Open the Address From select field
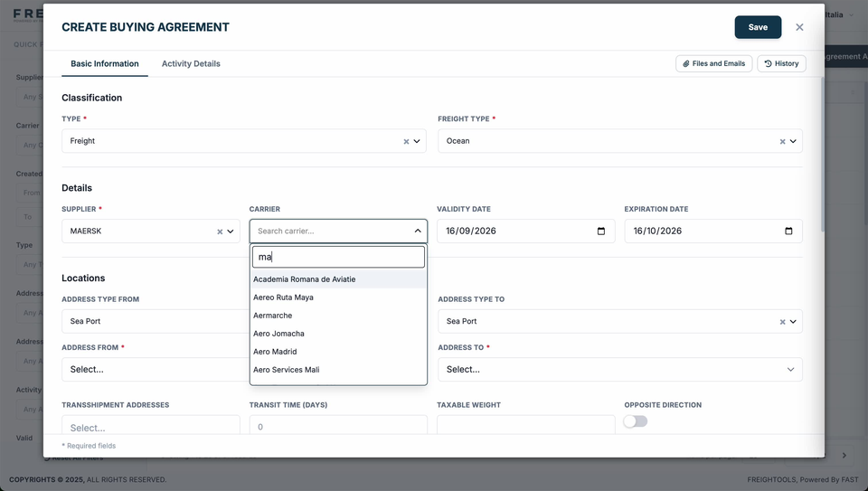This screenshot has height=491, width=868. point(156,369)
